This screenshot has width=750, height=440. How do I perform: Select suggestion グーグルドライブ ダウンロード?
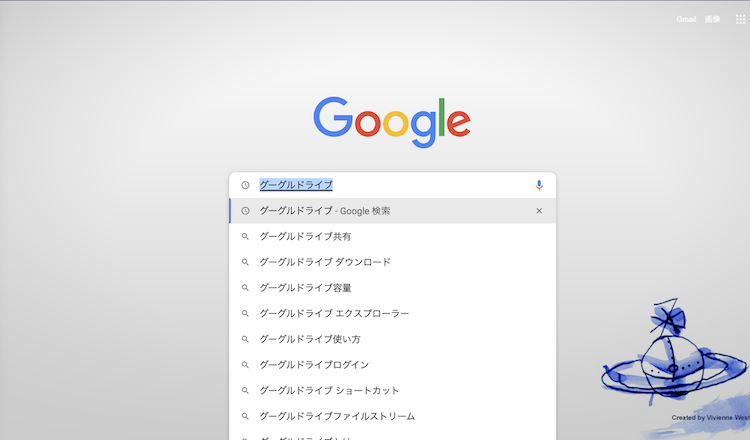click(x=325, y=262)
